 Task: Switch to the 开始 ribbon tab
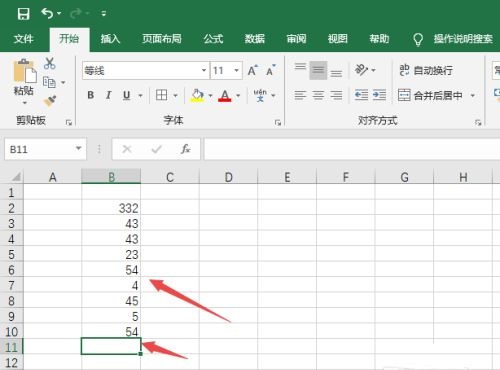[x=69, y=39]
